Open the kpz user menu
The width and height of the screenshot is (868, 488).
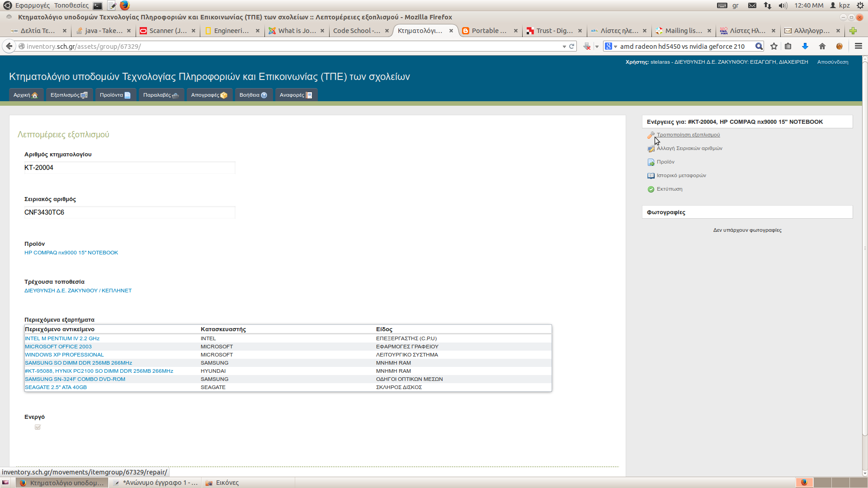point(840,5)
